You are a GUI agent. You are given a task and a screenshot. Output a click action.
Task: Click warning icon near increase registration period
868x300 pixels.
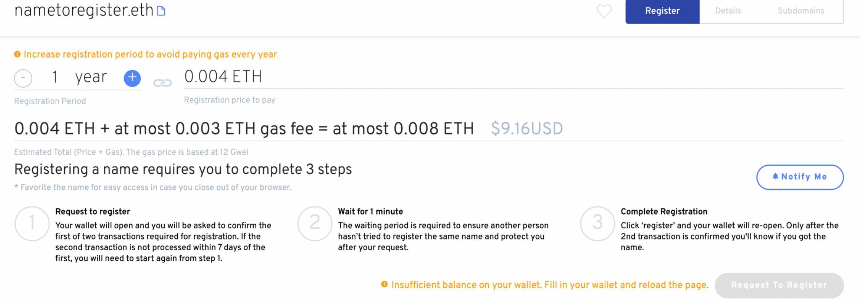17,55
